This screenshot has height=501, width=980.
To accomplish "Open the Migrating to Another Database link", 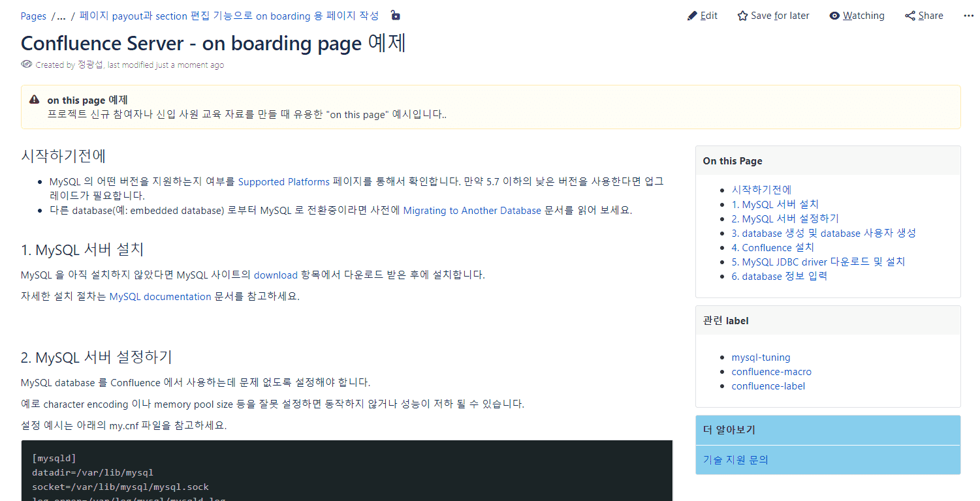I will coord(472,210).
